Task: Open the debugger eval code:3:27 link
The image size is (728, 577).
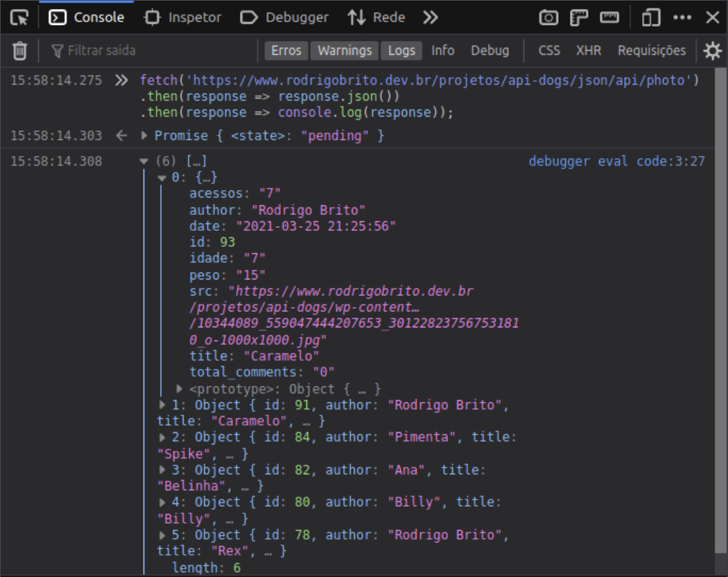Action: click(616, 162)
